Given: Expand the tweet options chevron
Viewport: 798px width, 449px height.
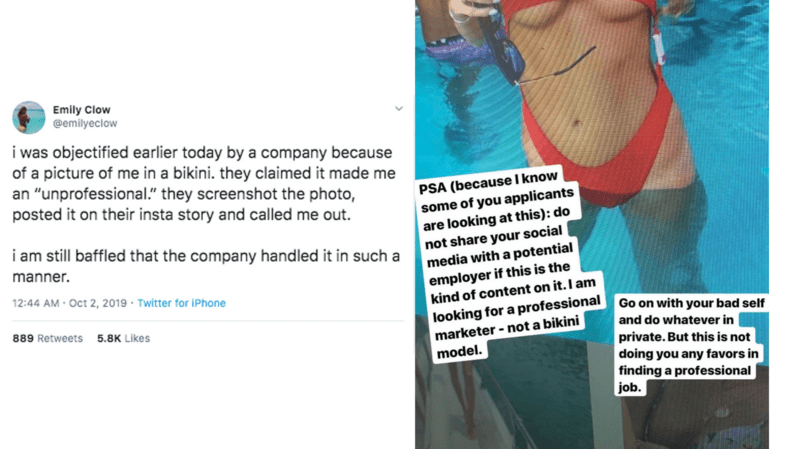Looking at the screenshot, I should 398,108.
